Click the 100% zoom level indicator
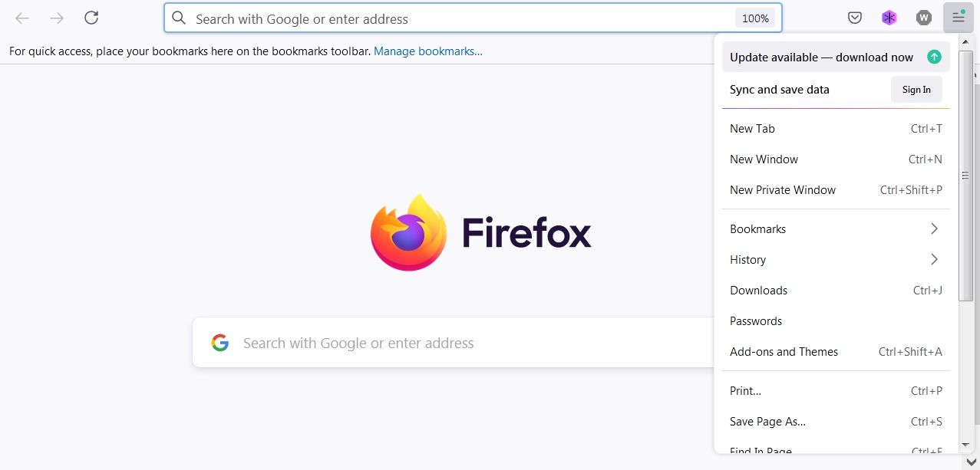 (x=755, y=17)
